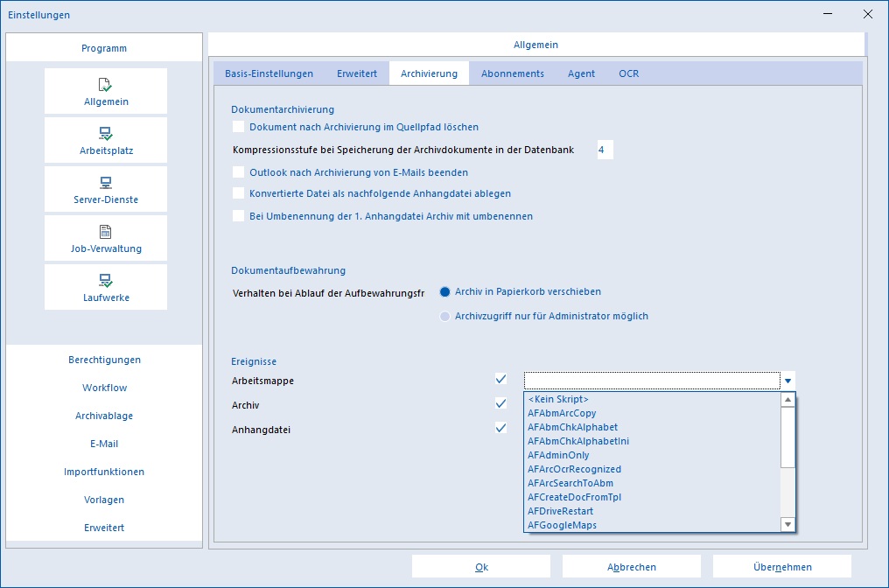Choose AFArcOcrRecognized script entry
The width and height of the screenshot is (889, 588).
coord(652,469)
